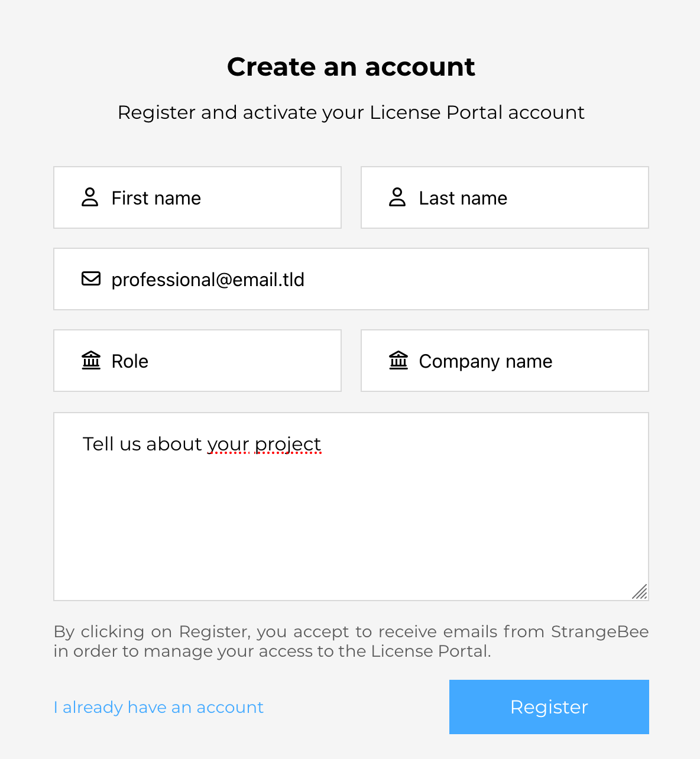Focus the Role input field
700x759 pixels.
(x=225, y=361)
